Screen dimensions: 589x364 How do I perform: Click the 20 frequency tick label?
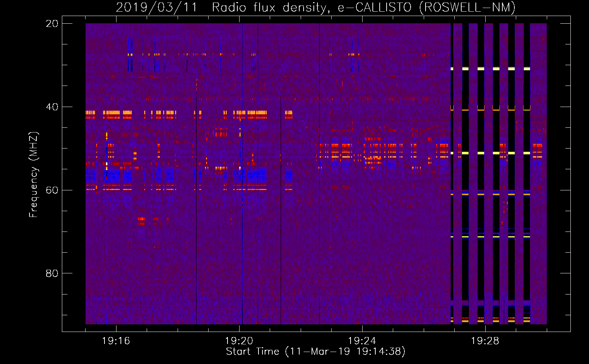click(52, 24)
